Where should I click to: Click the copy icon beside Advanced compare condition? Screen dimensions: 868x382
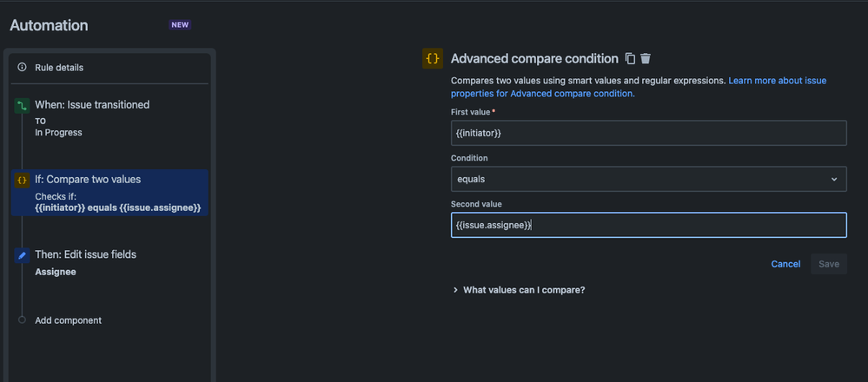pyautogui.click(x=630, y=59)
